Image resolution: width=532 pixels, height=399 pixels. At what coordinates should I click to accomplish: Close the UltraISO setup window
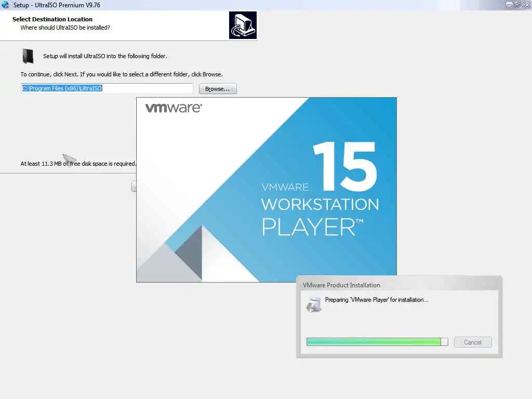coord(527,5)
